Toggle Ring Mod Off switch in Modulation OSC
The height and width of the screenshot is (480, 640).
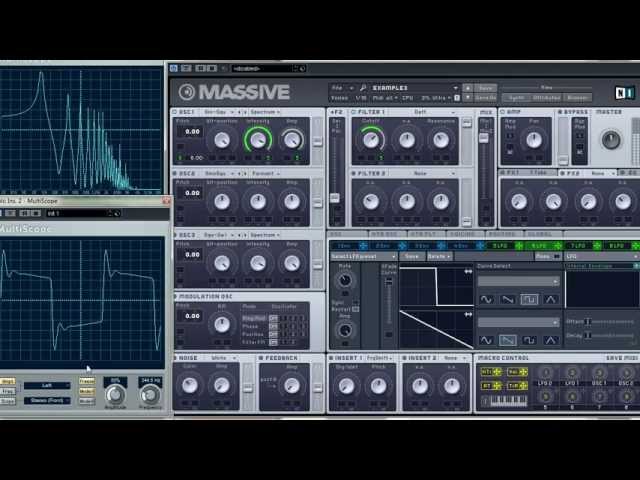click(273, 318)
